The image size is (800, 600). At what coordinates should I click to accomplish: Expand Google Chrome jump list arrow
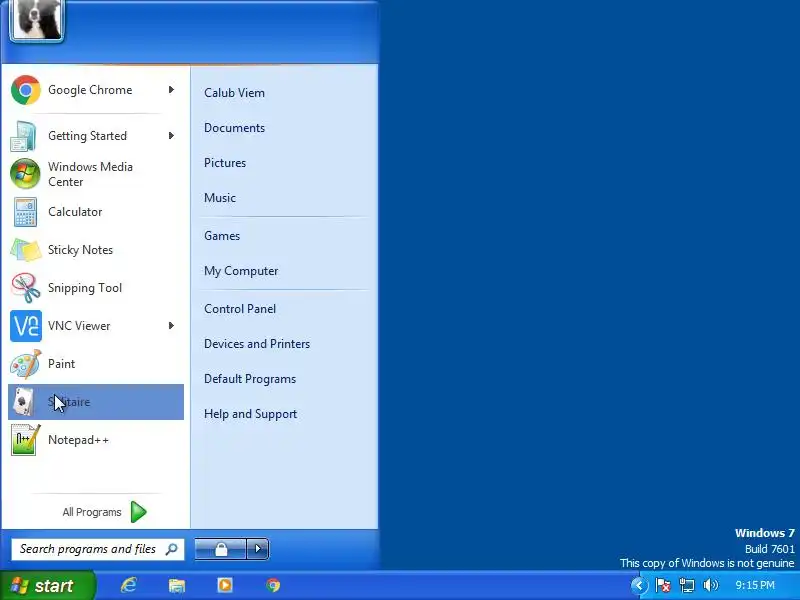coord(171,90)
